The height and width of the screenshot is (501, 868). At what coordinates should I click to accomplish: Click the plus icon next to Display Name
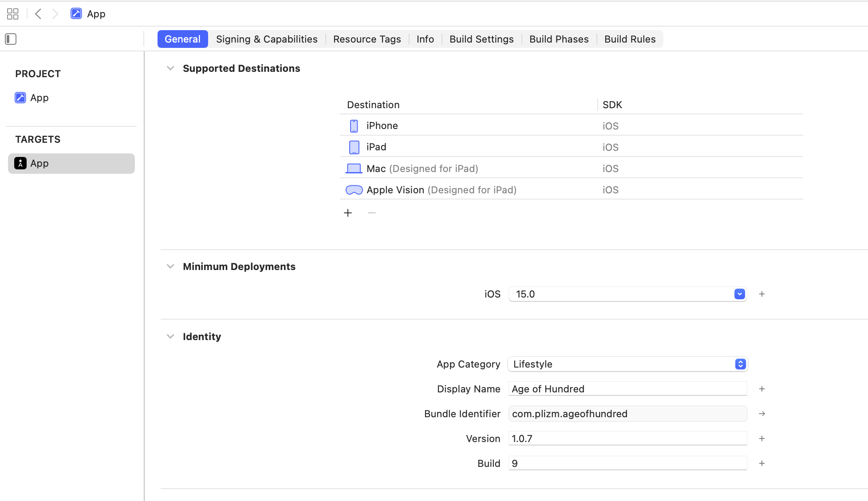(762, 389)
